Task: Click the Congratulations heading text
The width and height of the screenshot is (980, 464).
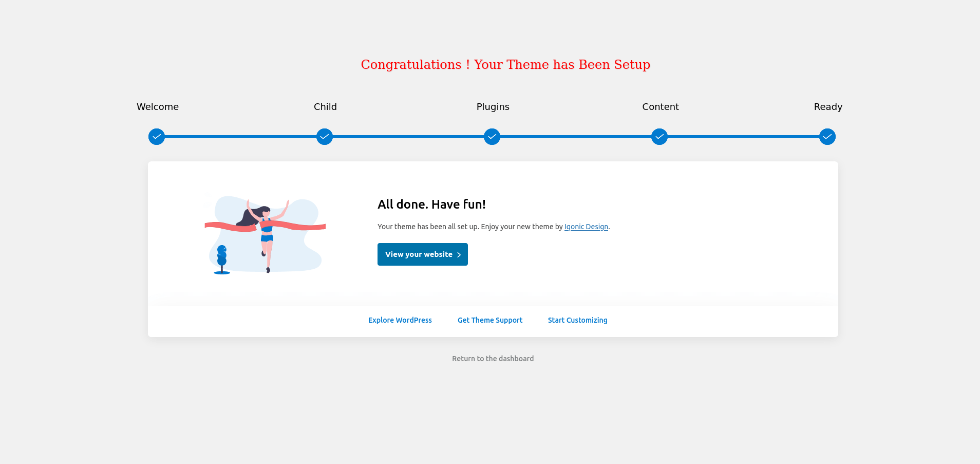Action: pos(505,65)
